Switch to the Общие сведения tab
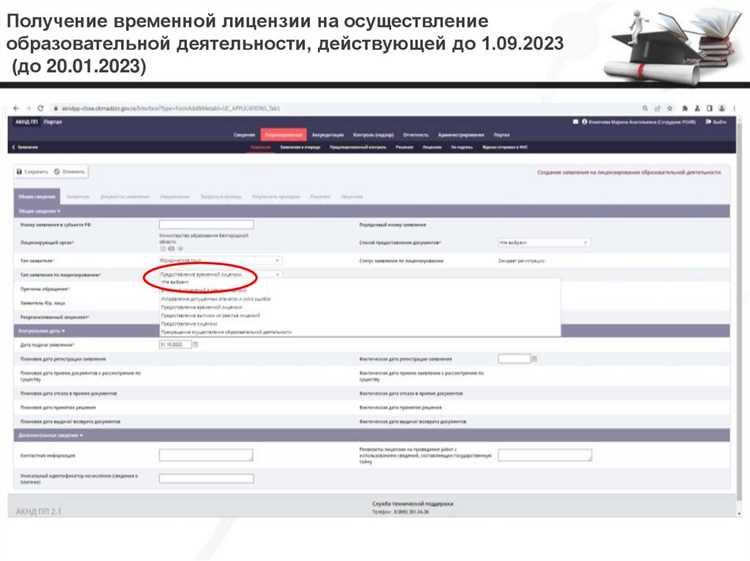Viewport: 750px width, 561px height. [35, 197]
